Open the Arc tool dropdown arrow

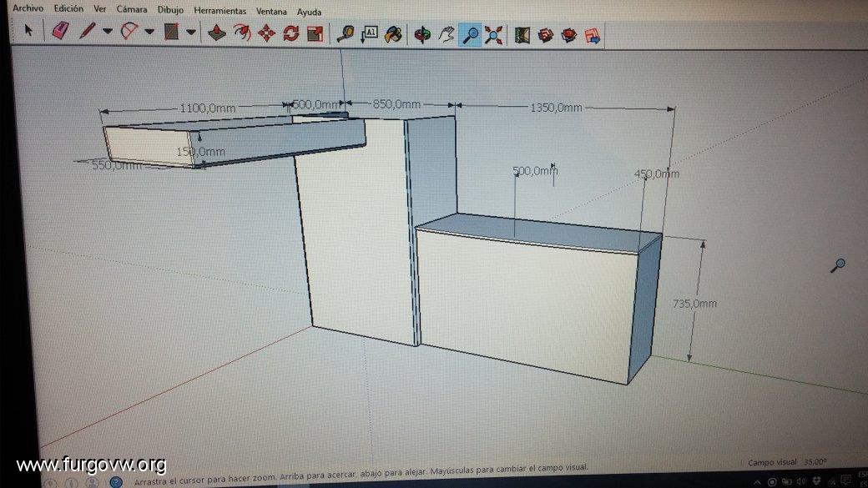point(149,32)
